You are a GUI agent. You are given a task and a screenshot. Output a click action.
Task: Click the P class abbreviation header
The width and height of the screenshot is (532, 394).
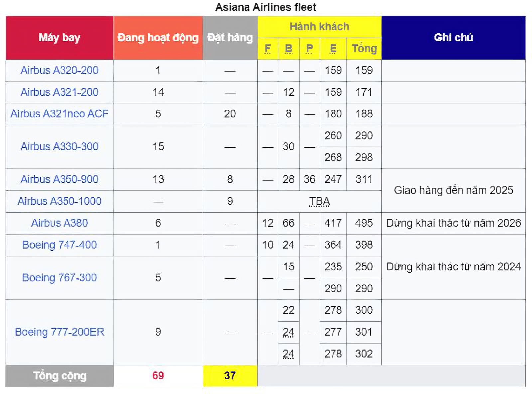click(309, 49)
